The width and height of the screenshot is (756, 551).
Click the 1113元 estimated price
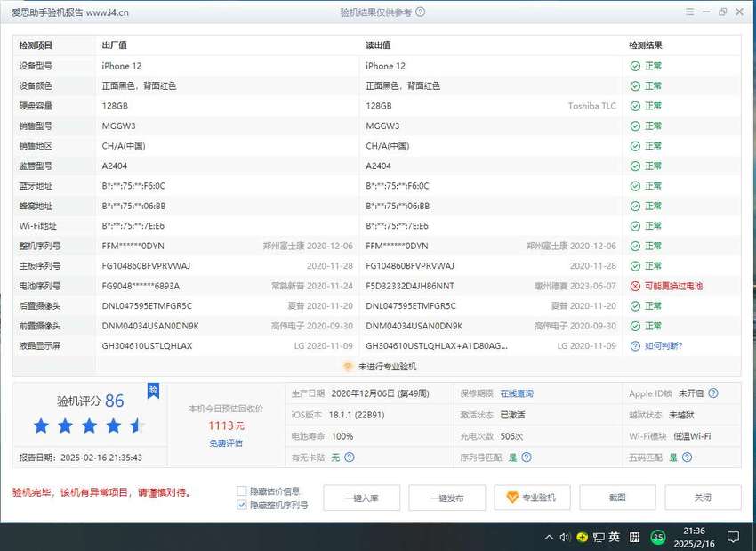point(226,425)
